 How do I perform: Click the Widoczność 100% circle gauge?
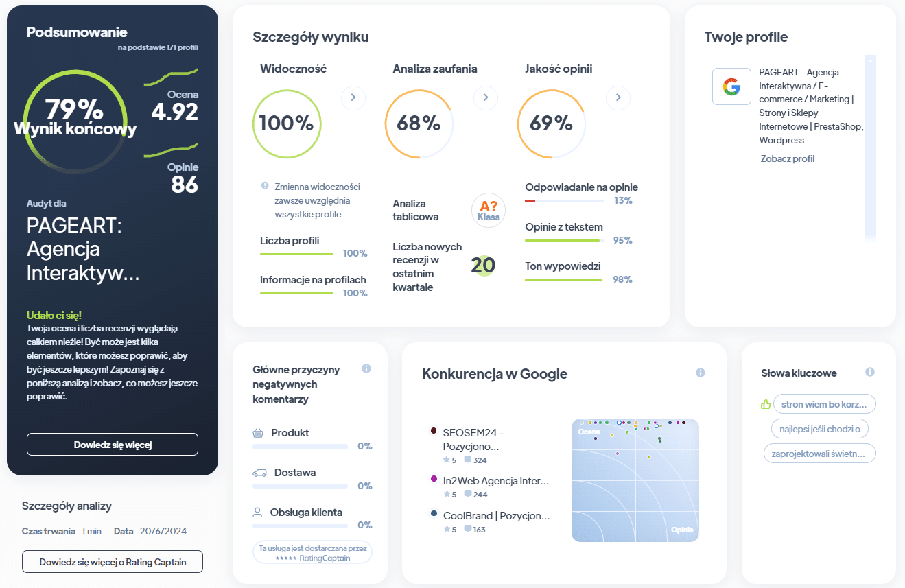click(286, 124)
